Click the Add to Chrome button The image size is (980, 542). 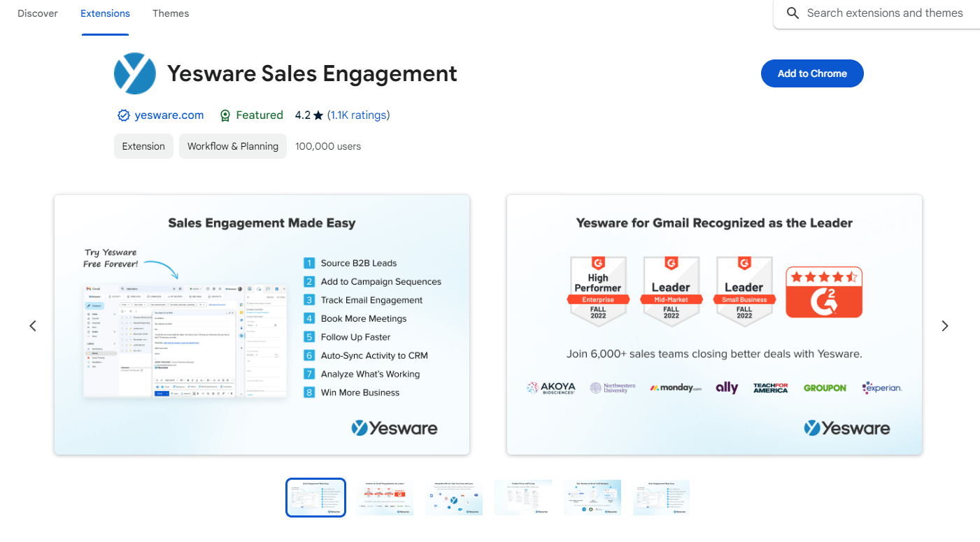(x=812, y=73)
